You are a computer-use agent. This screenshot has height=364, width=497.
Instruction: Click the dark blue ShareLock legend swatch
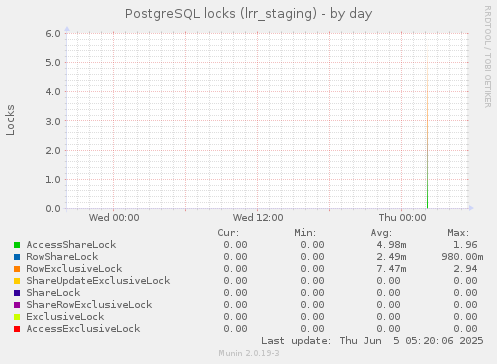[x=17, y=293]
